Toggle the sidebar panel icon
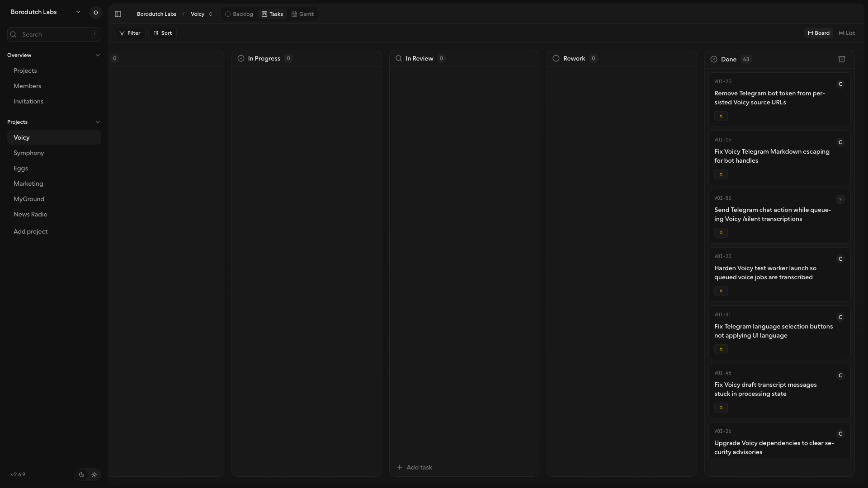 click(118, 14)
